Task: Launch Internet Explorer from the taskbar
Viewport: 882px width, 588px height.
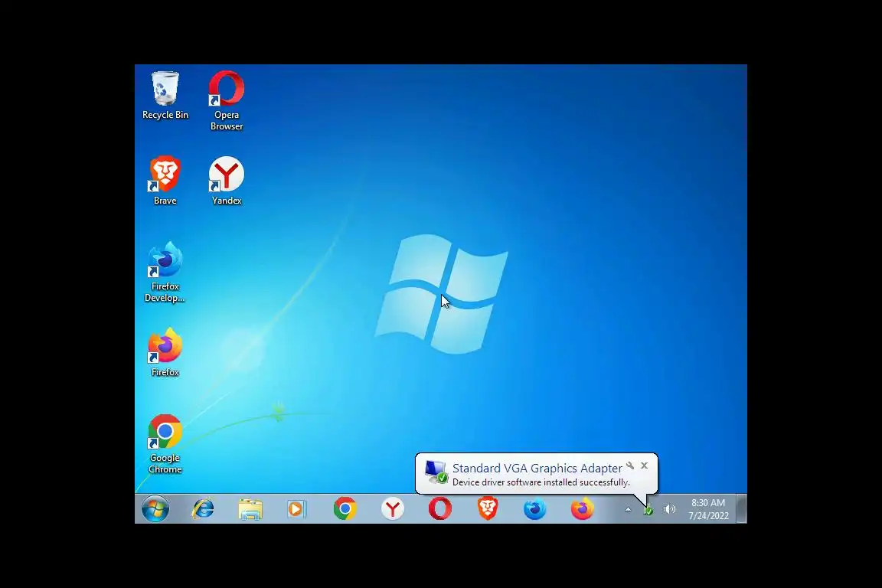Action: point(203,509)
